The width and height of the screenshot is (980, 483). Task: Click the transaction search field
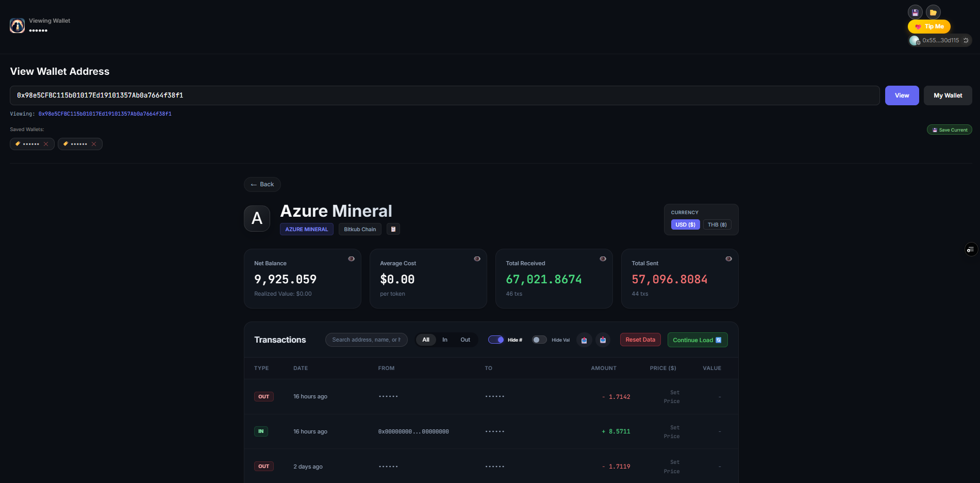366,340
